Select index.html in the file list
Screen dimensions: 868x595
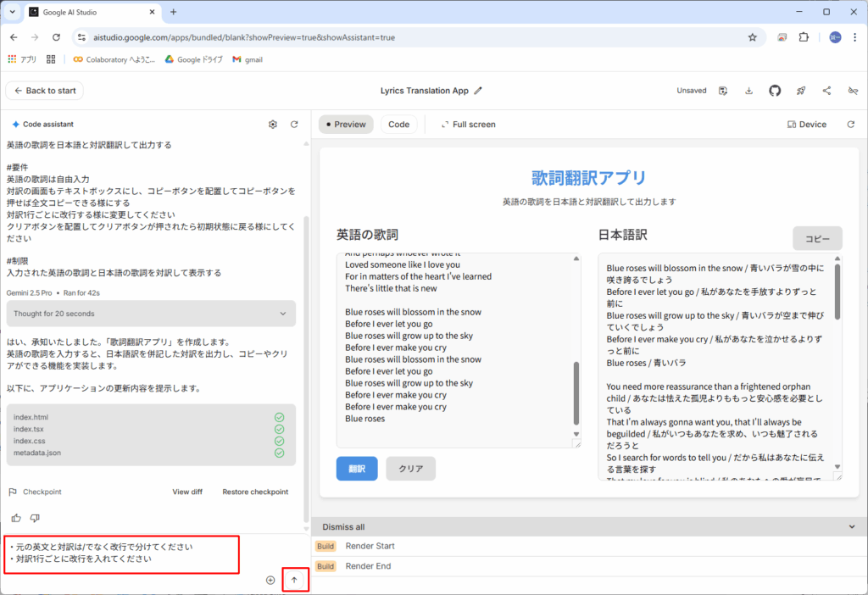tap(31, 417)
